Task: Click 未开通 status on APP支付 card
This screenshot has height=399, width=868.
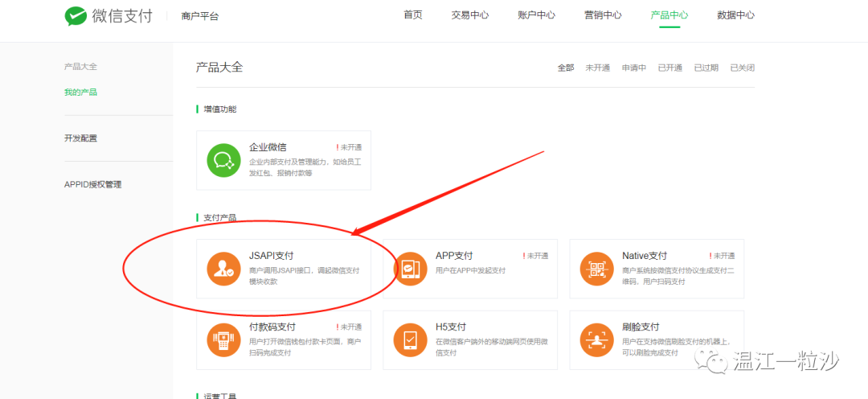Action: click(535, 256)
